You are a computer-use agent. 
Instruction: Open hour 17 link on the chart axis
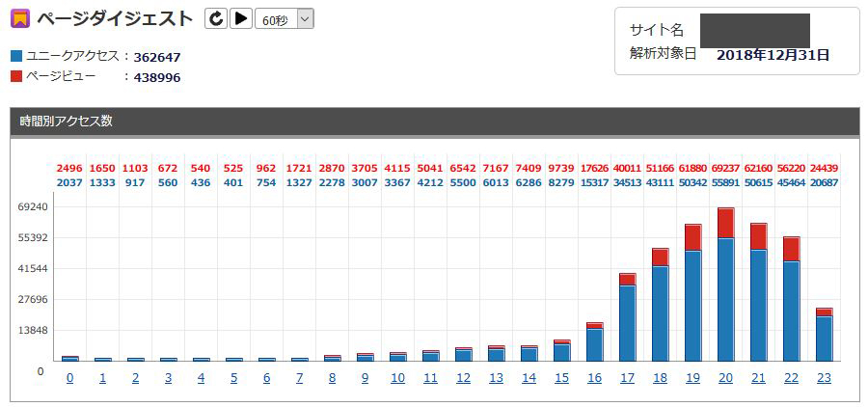pos(627,378)
